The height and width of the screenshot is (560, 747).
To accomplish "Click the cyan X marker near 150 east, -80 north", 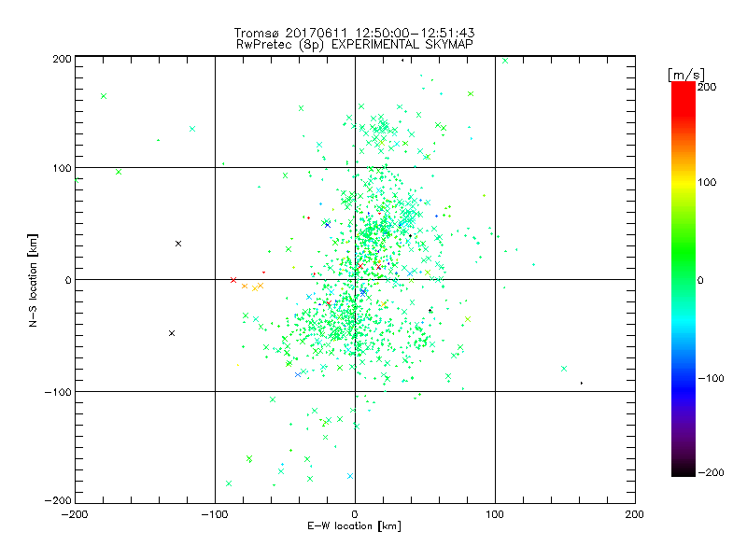I will (x=564, y=369).
